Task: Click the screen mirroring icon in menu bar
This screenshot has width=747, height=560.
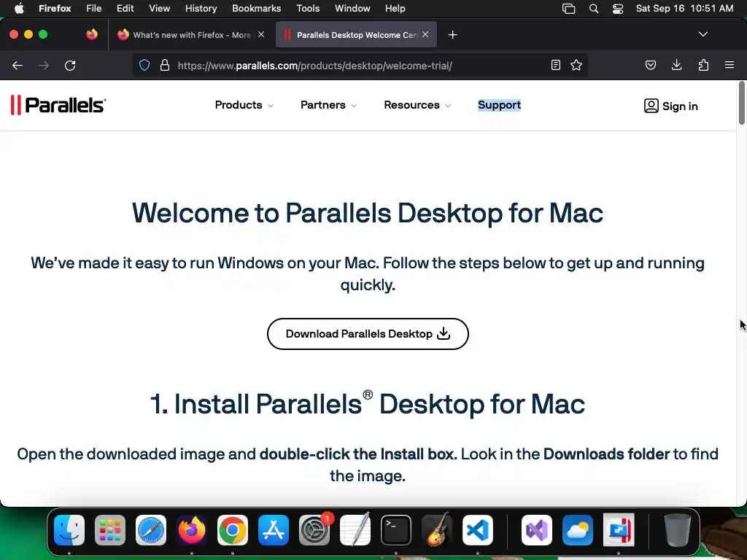Action: (x=568, y=9)
